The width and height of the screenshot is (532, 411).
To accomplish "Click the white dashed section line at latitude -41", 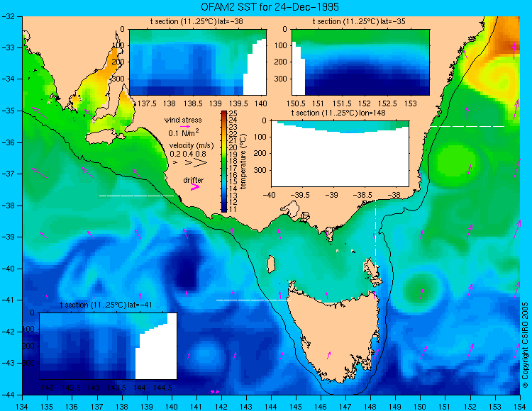I will (x=253, y=300).
